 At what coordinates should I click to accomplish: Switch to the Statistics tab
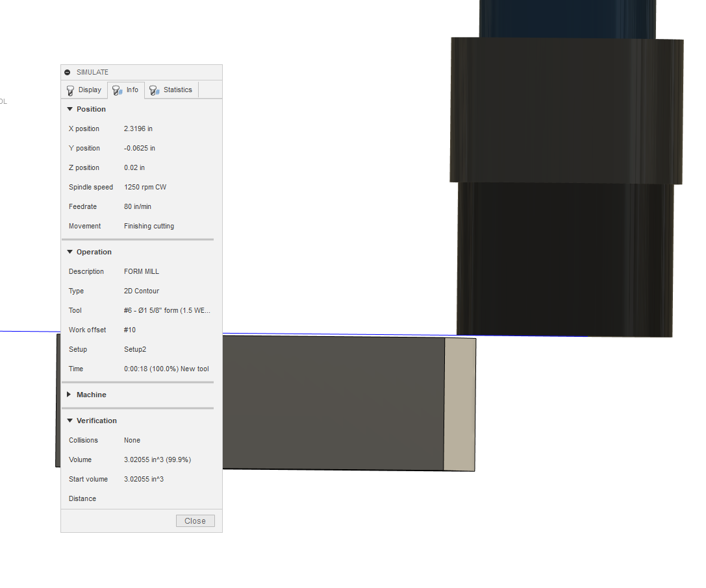(x=171, y=90)
